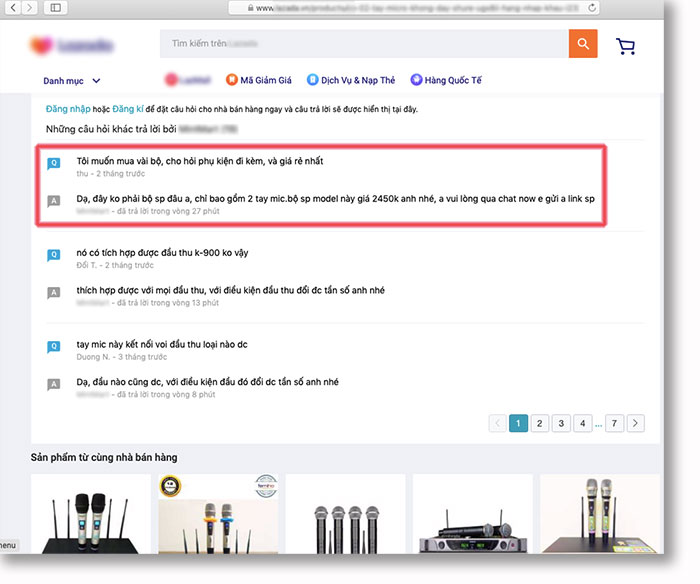700x584 pixels.
Task: Reload the page from the address bar
Action: tap(592, 7)
